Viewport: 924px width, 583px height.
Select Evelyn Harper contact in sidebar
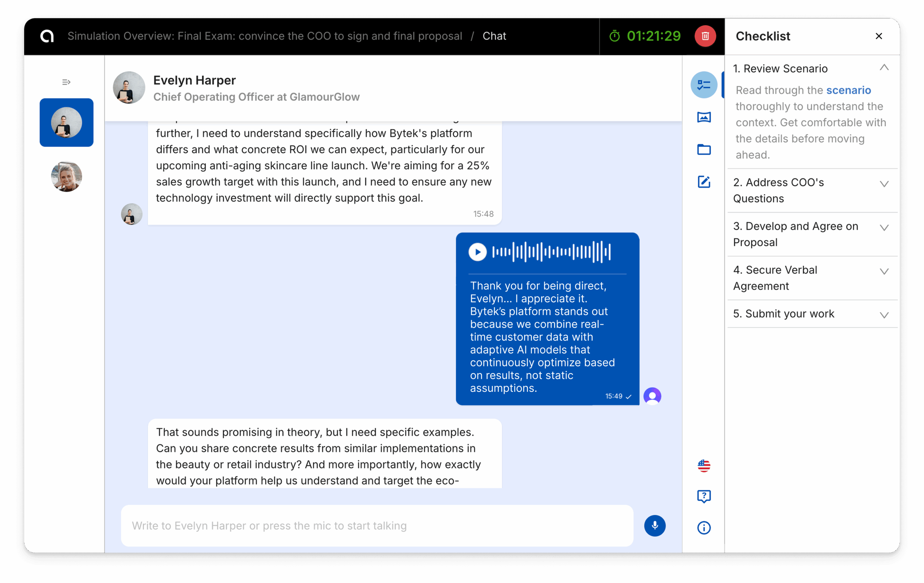point(66,122)
